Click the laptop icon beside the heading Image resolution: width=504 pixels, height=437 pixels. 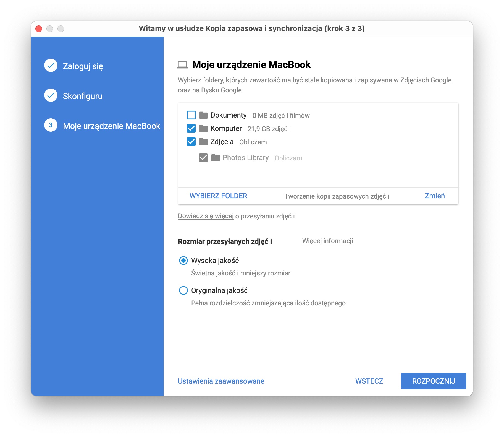[182, 65]
